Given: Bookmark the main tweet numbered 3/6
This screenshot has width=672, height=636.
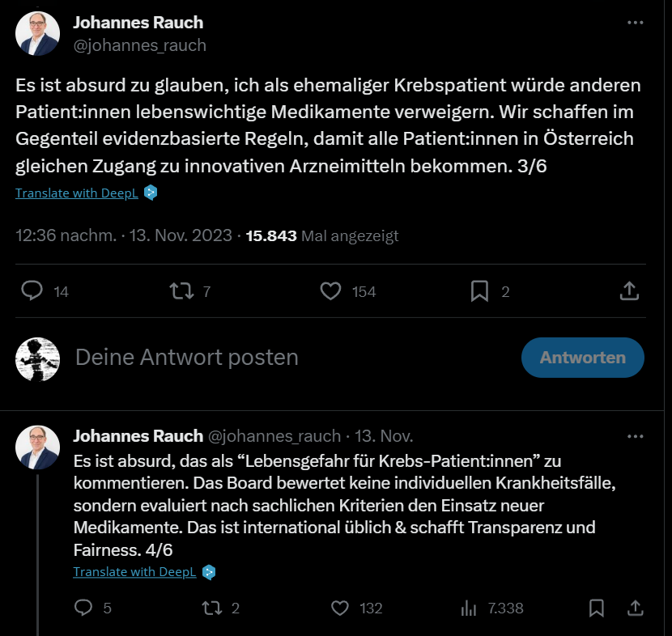Looking at the screenshot, I should pyautogui.click(x=480, y=291).
